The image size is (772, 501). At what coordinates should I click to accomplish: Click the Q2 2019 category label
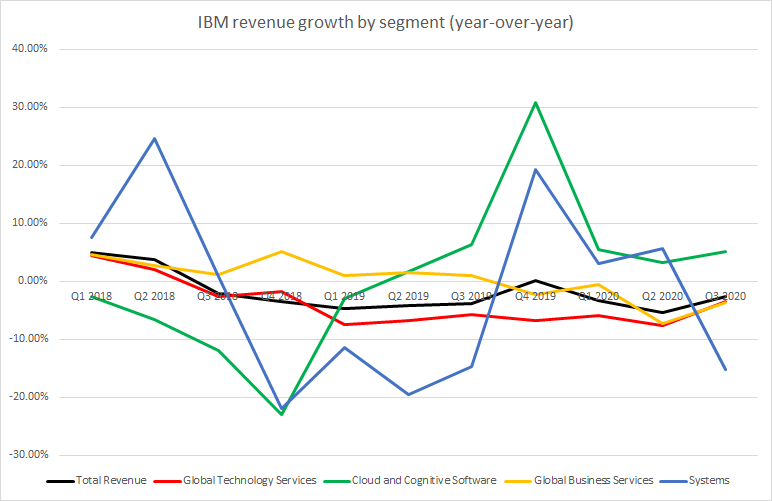pos(408,296)
